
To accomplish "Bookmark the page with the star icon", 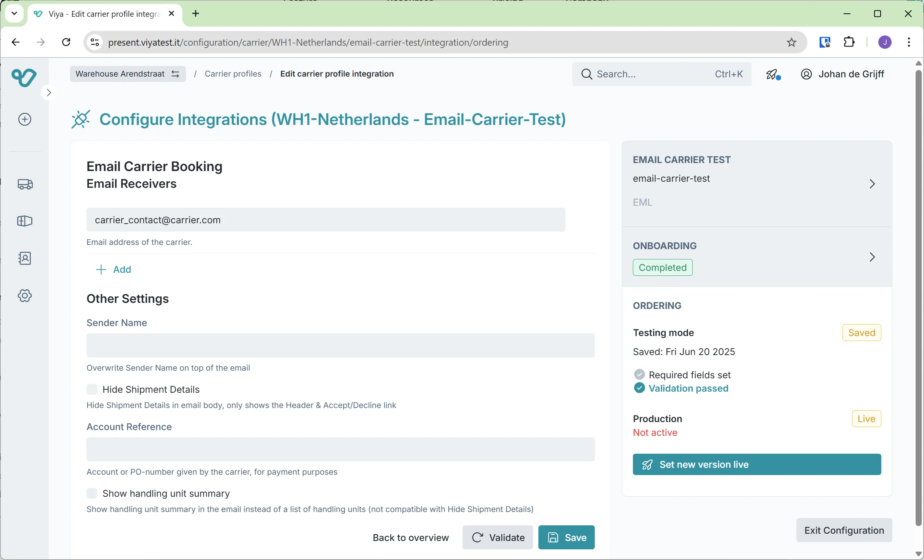I will pyautogui.click(x=791, y=42).
